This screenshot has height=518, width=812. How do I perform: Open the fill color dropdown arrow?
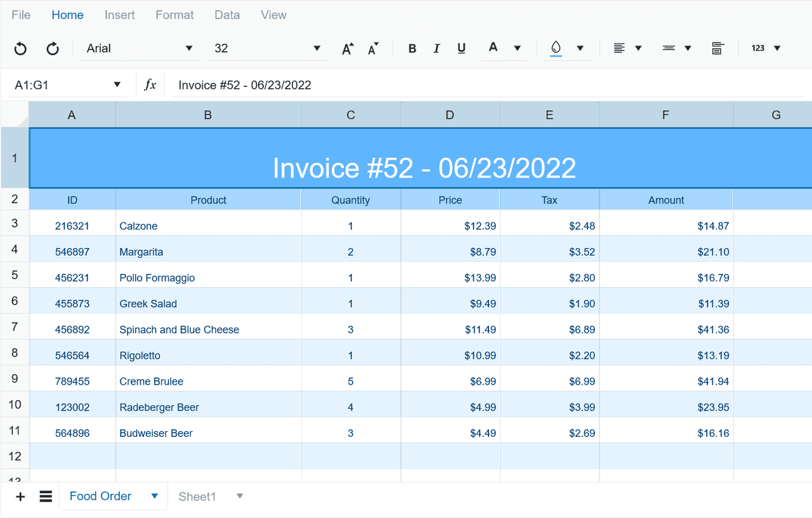tap(580, 48)
